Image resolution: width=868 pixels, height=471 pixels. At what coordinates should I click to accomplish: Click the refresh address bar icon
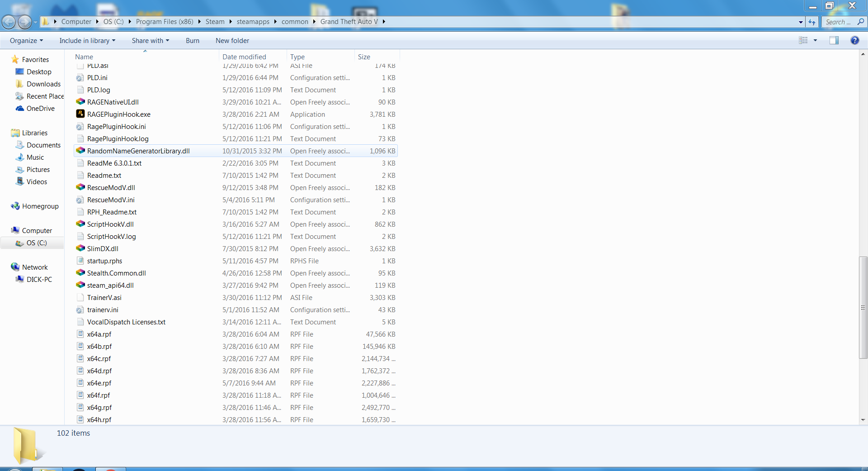(812, 22)
